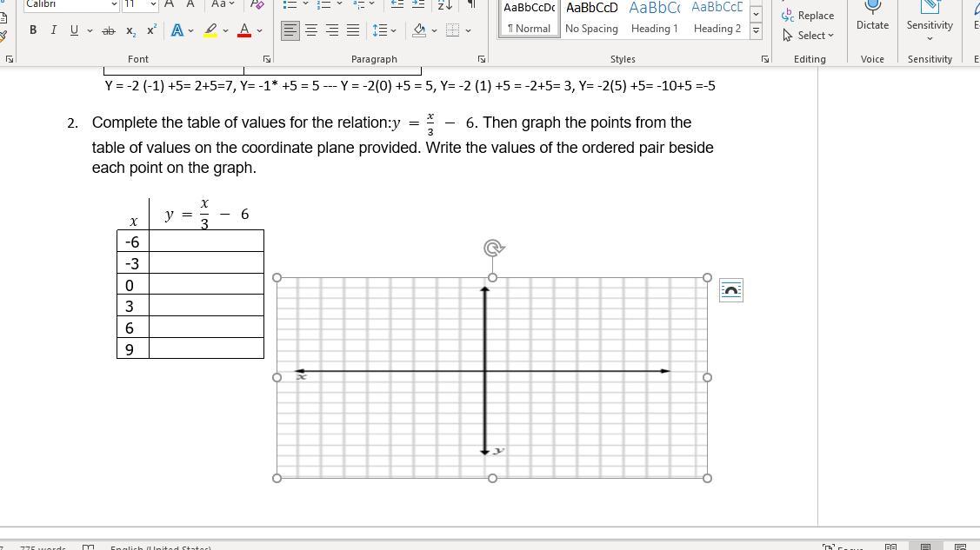
Task: Open layout options beside the graph
Action: pos(731,290)
